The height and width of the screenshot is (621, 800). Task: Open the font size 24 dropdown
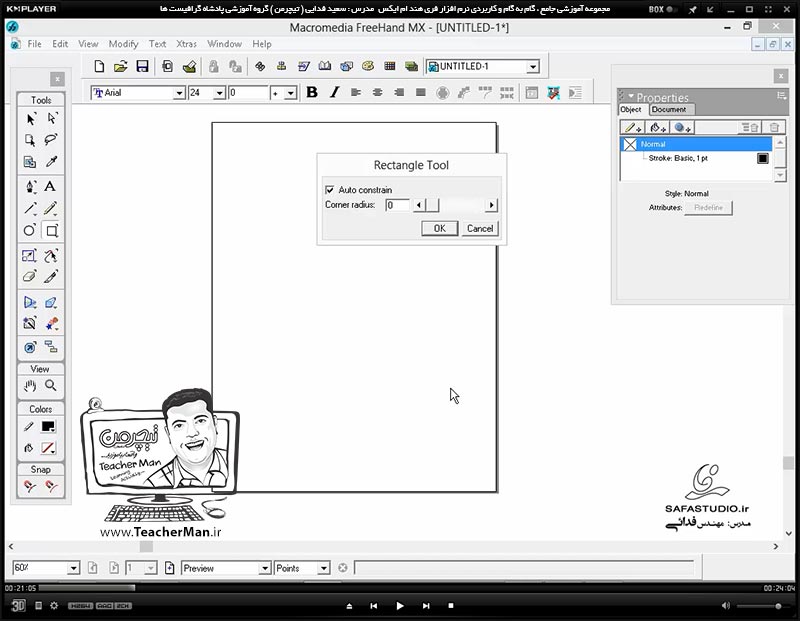[x=219, y=93]
